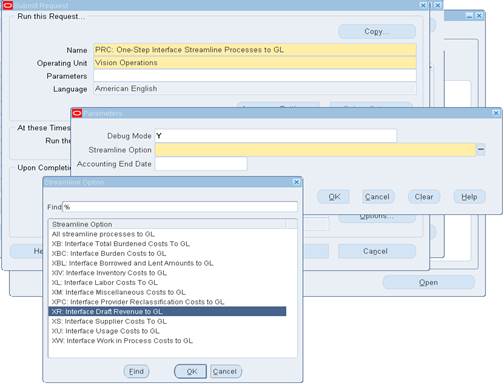
Task: Close the Streamline Option list window
Action: pos(296,182)
